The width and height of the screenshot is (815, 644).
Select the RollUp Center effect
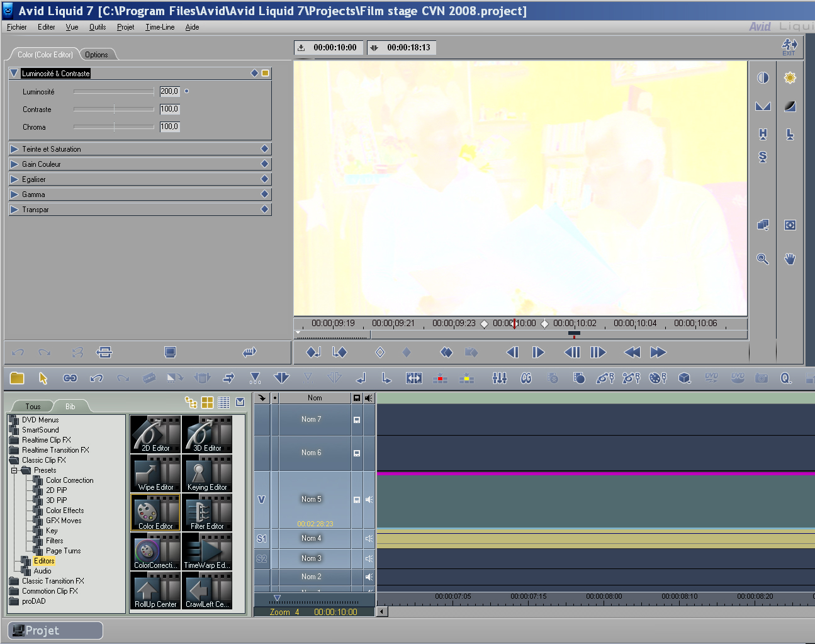[x=155, y=590]
